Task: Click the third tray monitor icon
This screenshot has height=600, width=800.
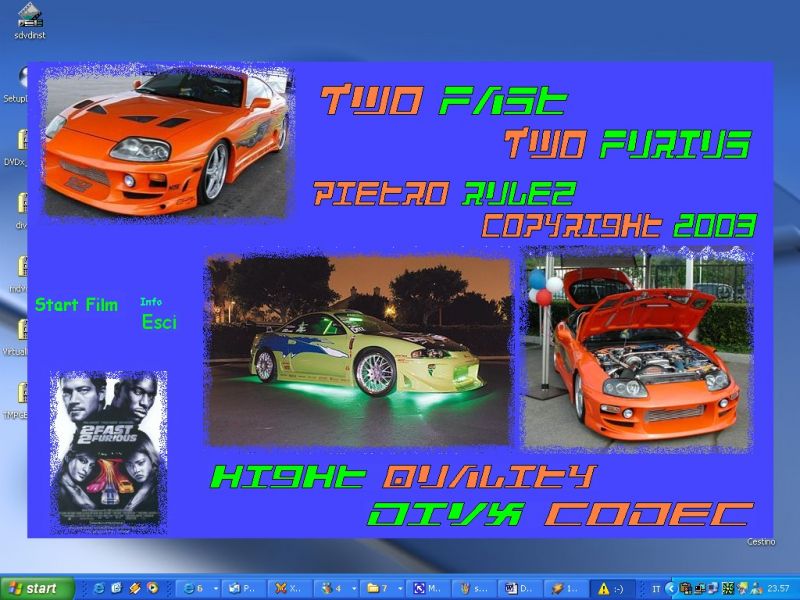Action: click(x=713, y=589)
